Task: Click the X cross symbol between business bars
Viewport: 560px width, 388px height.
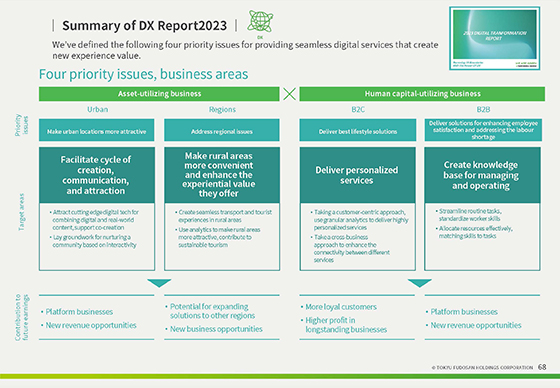Action: [289, 94]
